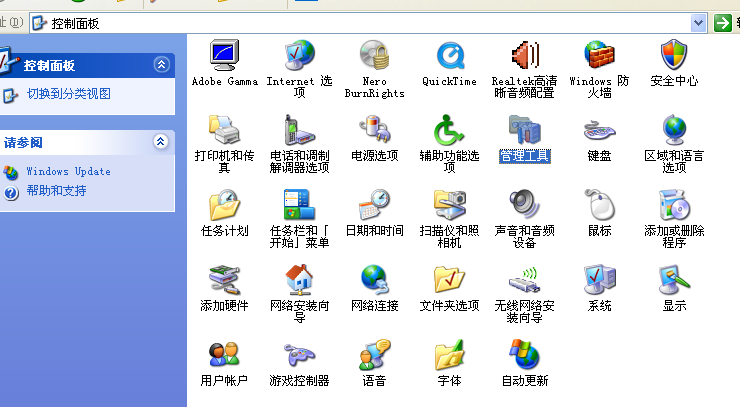The width and height of the screenshot is (740, 407).
Task: Open the Adobe Gamma control panel icon
Action: [x=224, y=56]
